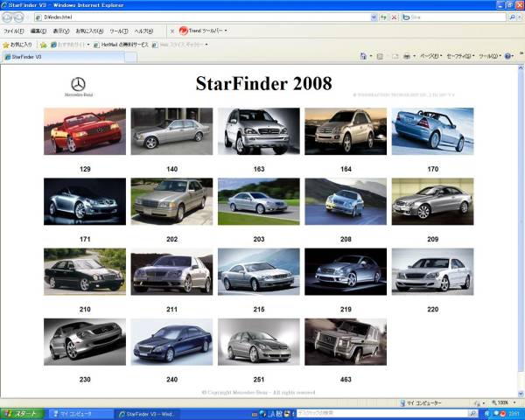Expand the Trend ツールバー dropdown

226,31
